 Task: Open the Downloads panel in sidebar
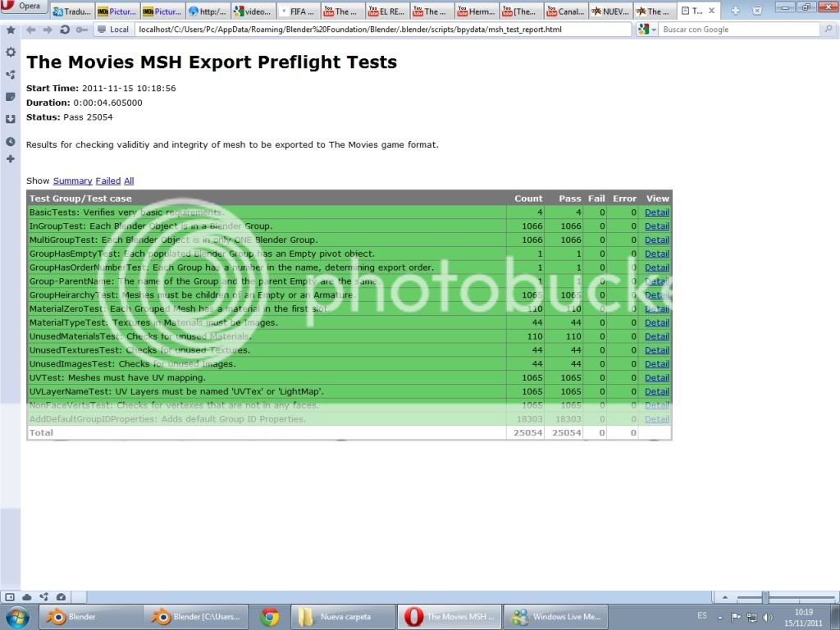click(x=10, y=119)
